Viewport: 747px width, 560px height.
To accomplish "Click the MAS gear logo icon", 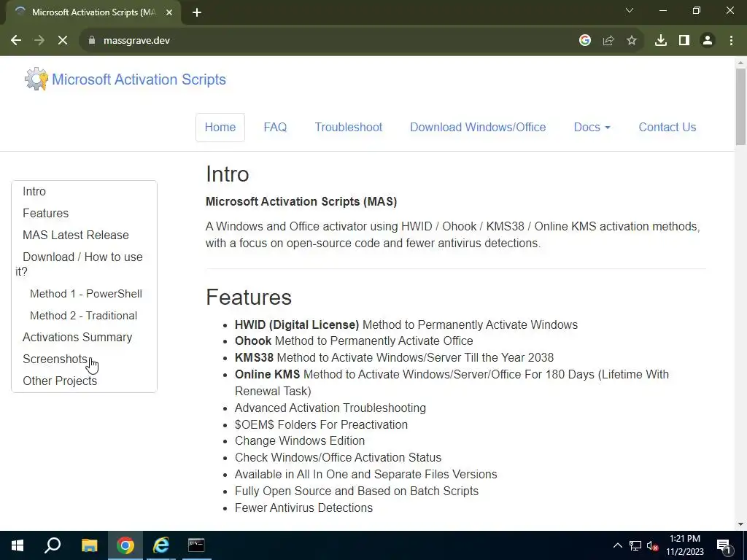I will tap(36, 79).
